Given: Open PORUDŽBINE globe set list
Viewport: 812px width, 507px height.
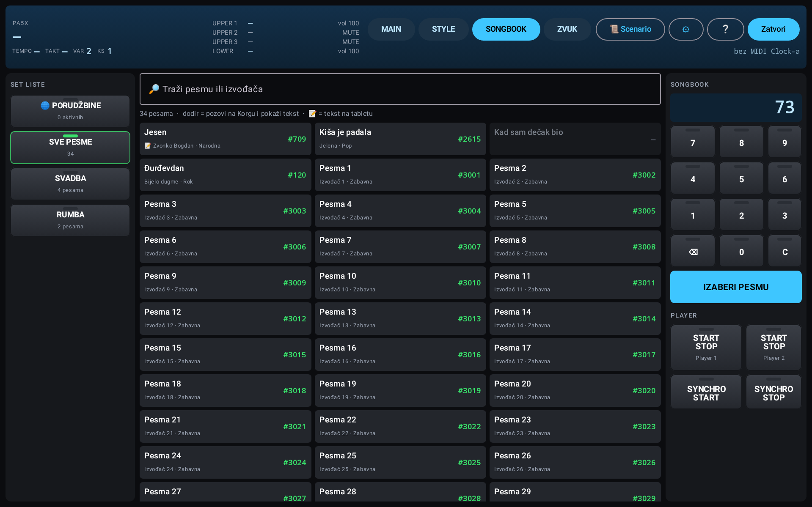Looking at the screenshot, I should point(70,111).
